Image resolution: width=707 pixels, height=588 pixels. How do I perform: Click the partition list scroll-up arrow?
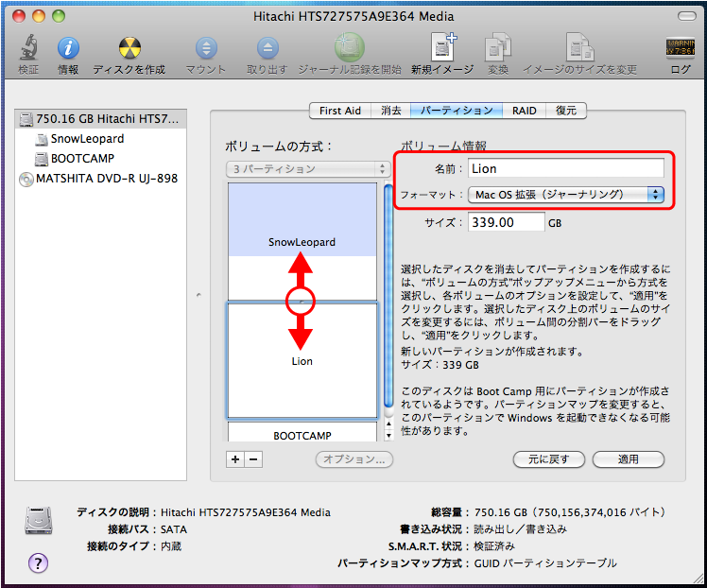[388, 424]
